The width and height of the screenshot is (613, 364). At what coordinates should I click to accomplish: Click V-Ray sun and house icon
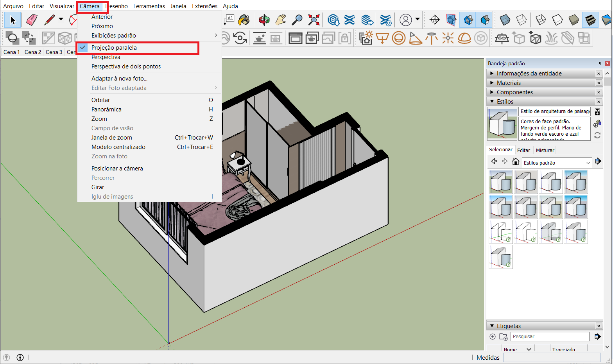tap(366, 38)
